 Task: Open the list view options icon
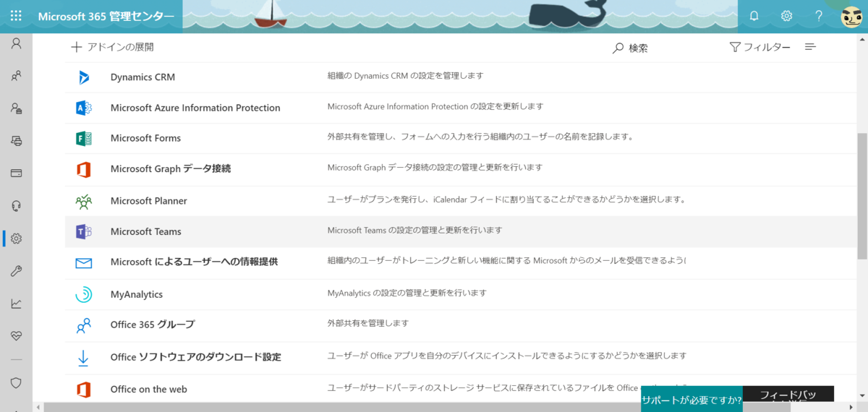pyautogui.click(x=810, y=47)
